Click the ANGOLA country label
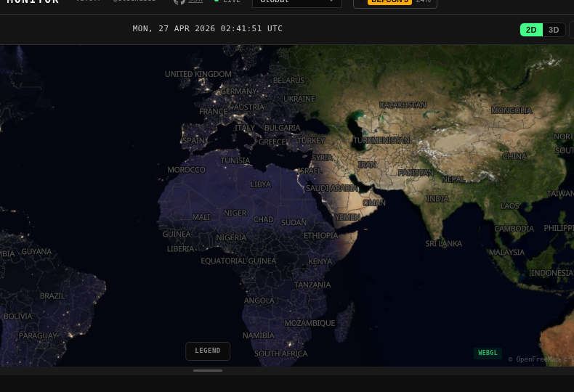The width and height of the screenshot is (574, 392). click(x=259, y=301)
